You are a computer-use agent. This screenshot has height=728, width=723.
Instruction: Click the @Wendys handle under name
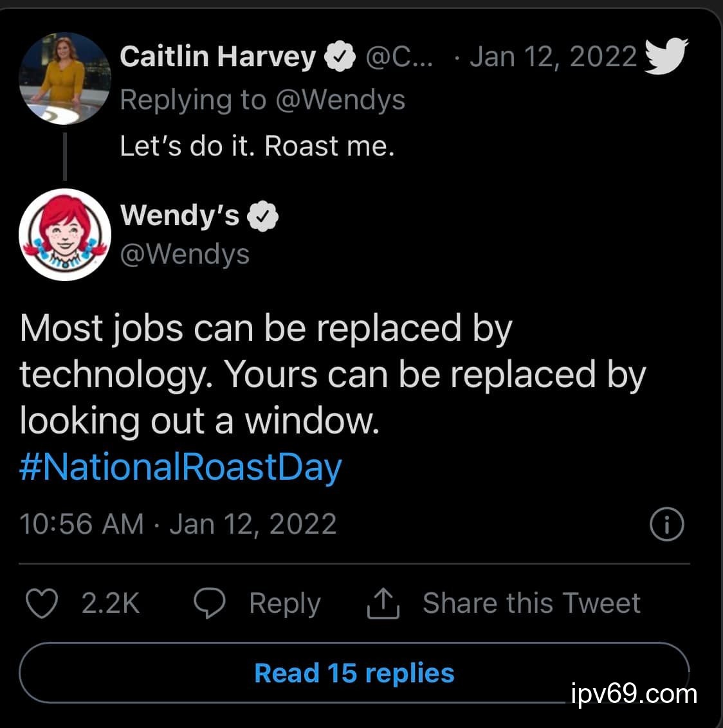tap(185, 255)
